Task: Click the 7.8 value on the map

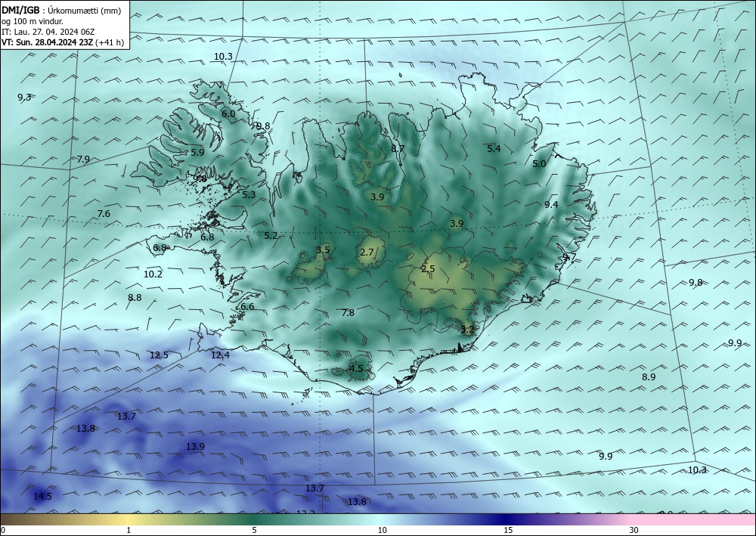Action: [348, 313]
